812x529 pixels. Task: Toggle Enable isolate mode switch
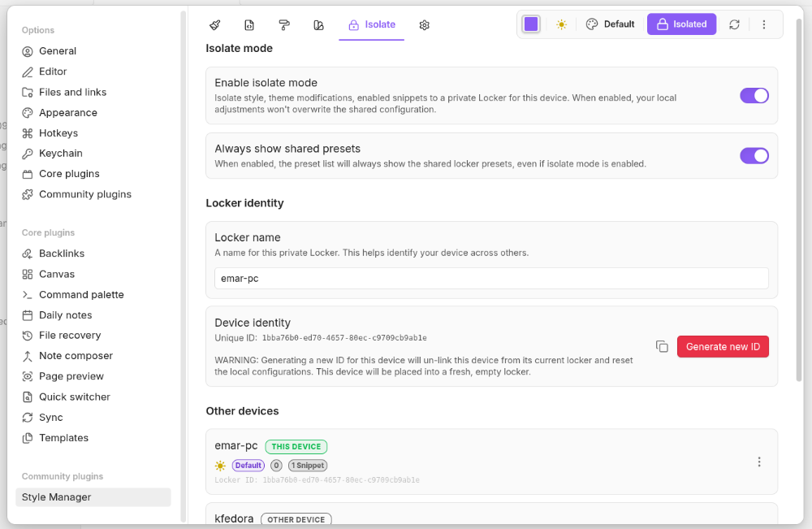pos(754,95)
